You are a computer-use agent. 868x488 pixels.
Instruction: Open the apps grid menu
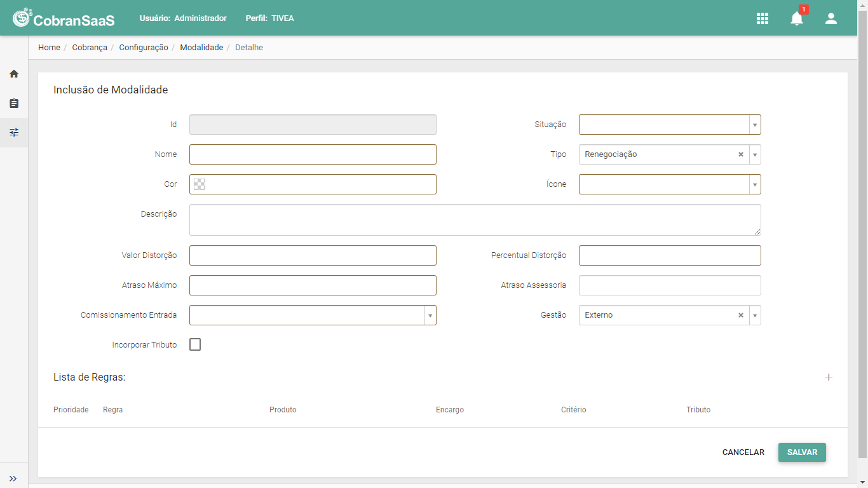763,18
